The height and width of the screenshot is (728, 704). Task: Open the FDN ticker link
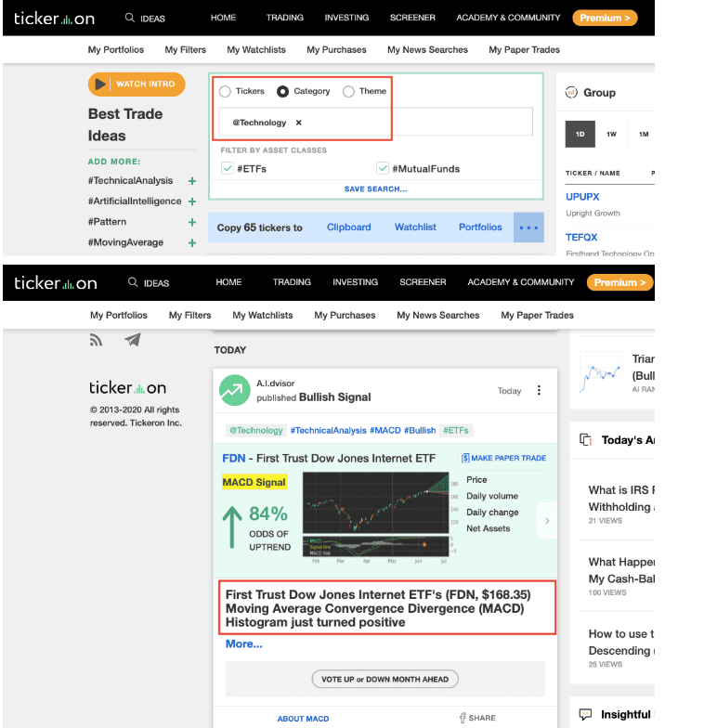pyautogui.click(x=234, y=459)
